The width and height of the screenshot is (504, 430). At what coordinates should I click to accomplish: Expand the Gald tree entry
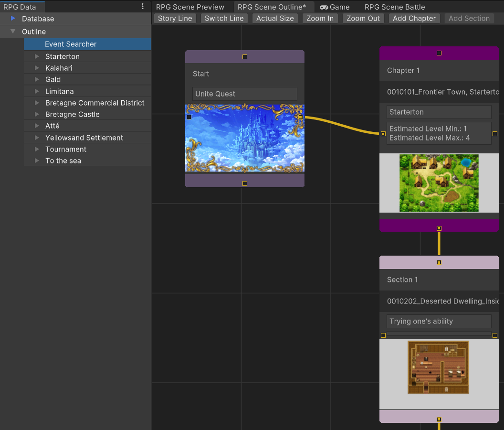37,79
